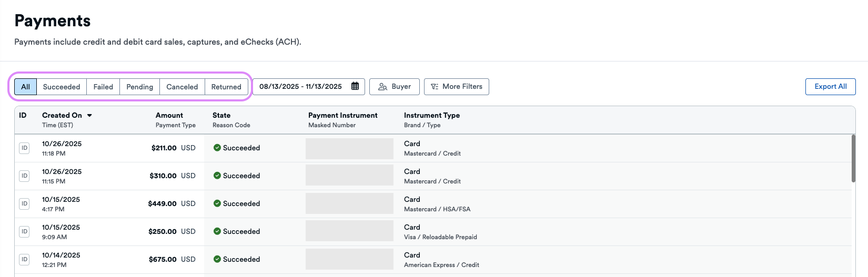868x277 pixels.
Task: Open the 08/13/2025 - 11/13/2025 date range field
Action: click(309, 87)
